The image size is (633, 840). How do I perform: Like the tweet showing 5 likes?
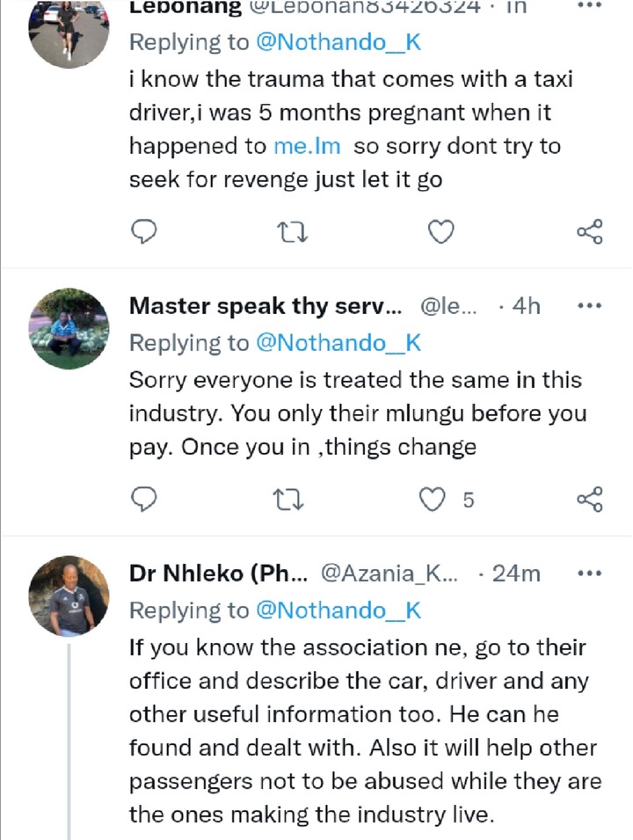pyautogui.click(x=432, y=500)
